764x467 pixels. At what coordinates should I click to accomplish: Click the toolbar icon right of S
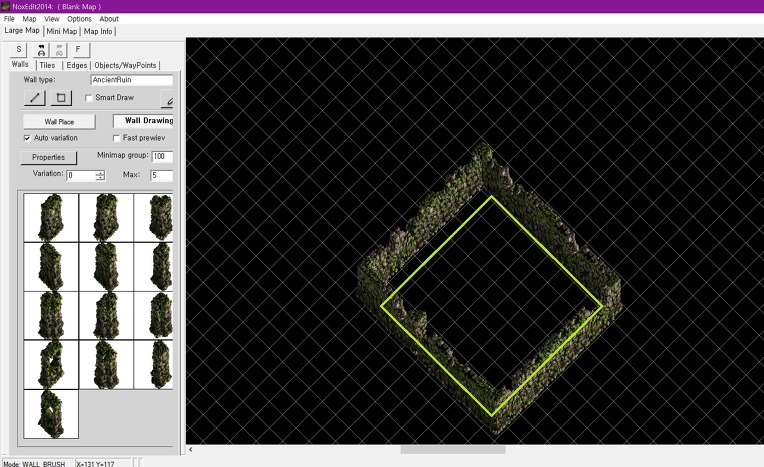coord(41,49)
